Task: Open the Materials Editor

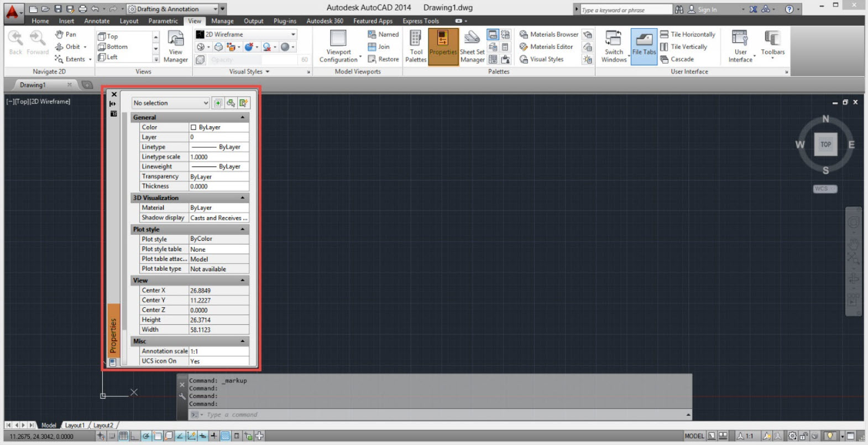Action: point(546,47)
